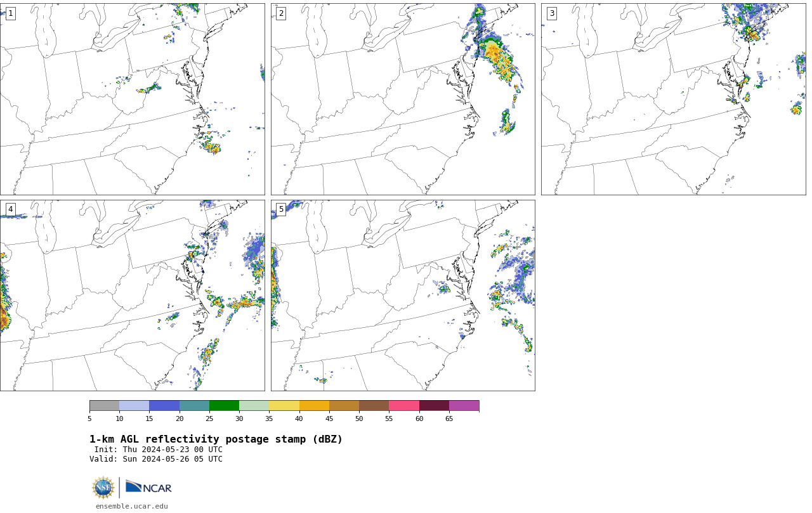
Task: Click the colorbar tick label 35
Action: [269, 419]
